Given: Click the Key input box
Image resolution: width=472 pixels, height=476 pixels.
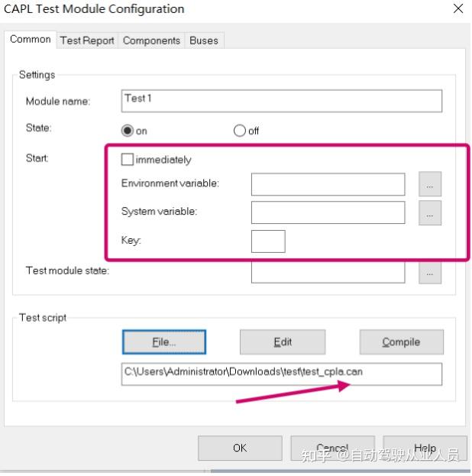Looking at the screenshot, I should tap(268, 241).
